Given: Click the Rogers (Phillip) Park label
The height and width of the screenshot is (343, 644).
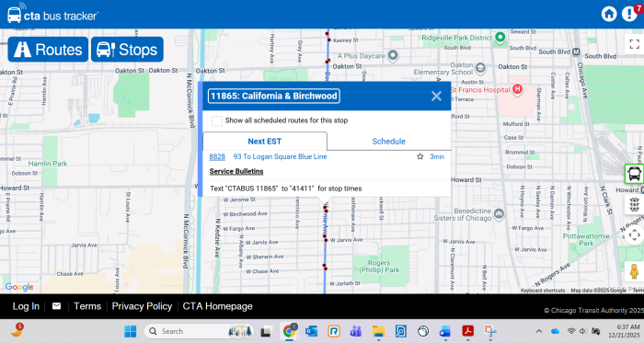Looking at the screenshot, I should click(x=379, y=267).
